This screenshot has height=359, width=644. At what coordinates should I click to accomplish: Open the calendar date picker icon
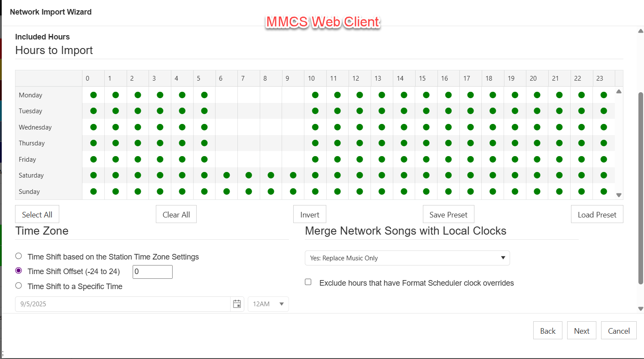(237, 304)
